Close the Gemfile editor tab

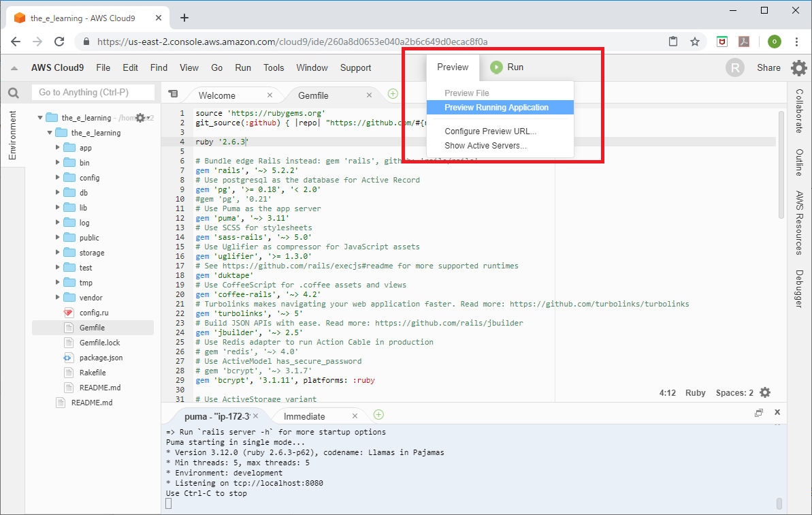(x=369, y=95)
